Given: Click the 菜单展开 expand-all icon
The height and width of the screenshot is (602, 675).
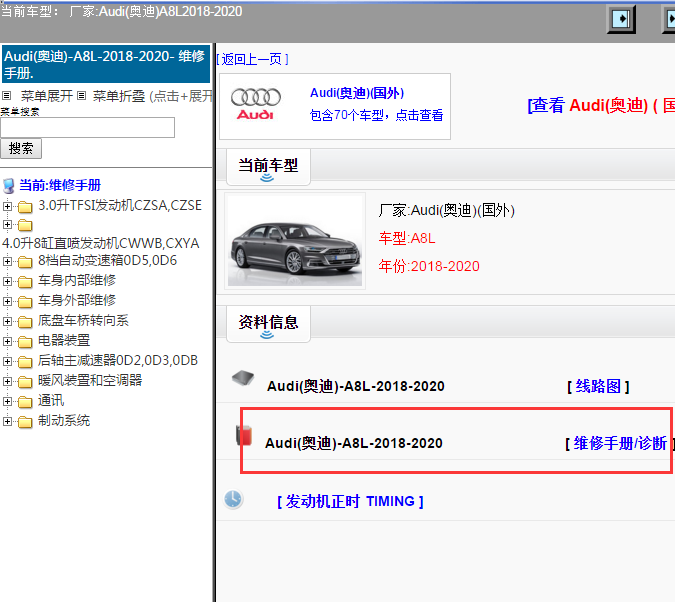Looking at the screenshot, I should click(6, 96).
